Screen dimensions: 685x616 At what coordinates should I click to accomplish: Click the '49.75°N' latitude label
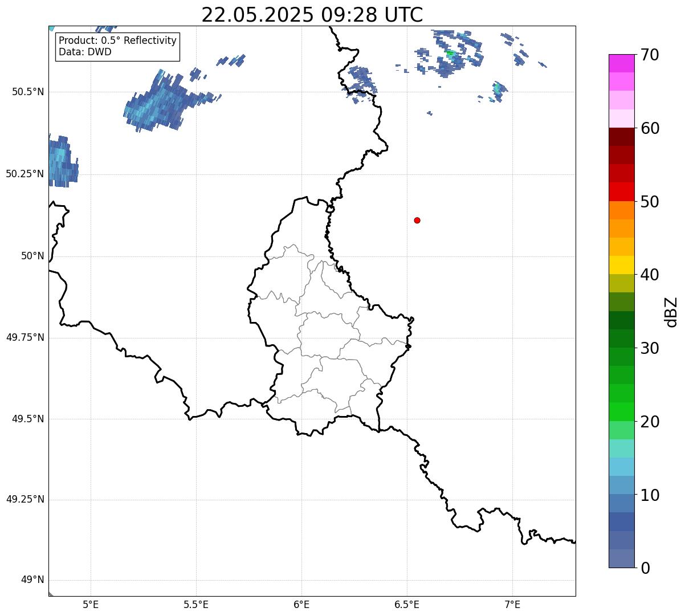pos(25,338)
